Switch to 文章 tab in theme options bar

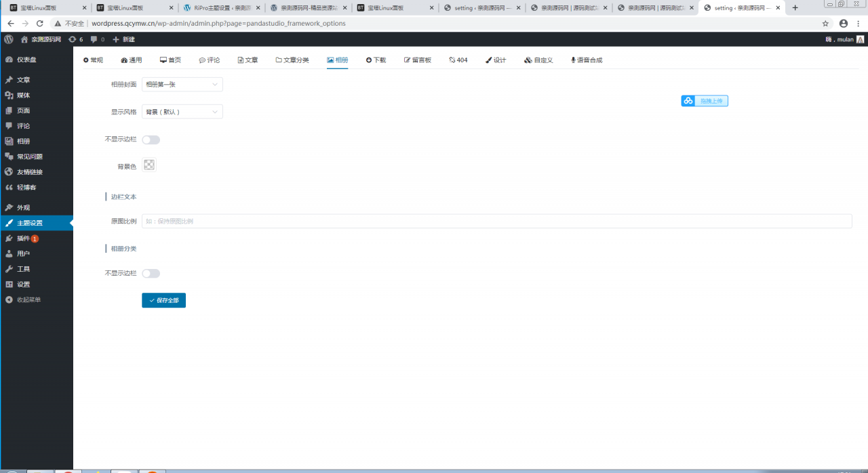(x=248, y=60)
